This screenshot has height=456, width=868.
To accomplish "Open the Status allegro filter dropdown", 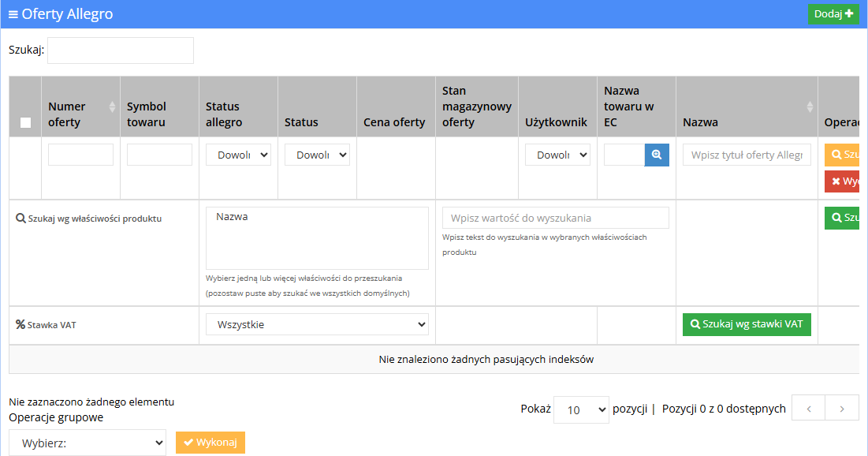I will click(238, 155).
